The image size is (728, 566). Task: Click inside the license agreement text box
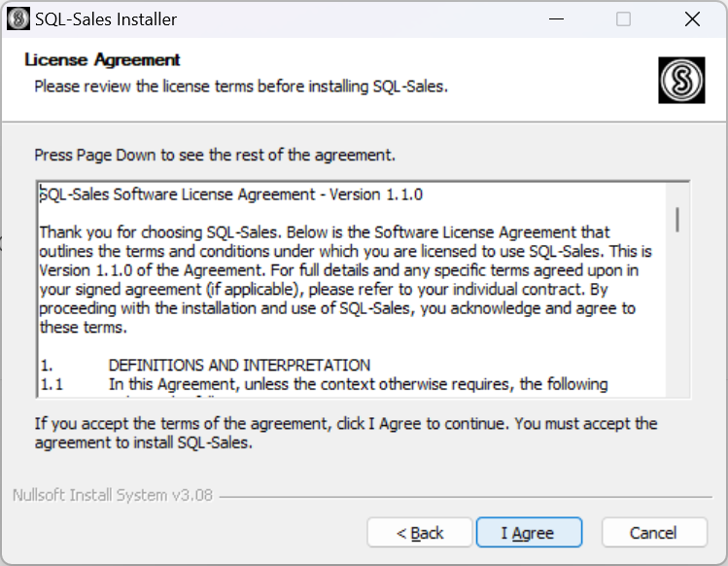352,290
